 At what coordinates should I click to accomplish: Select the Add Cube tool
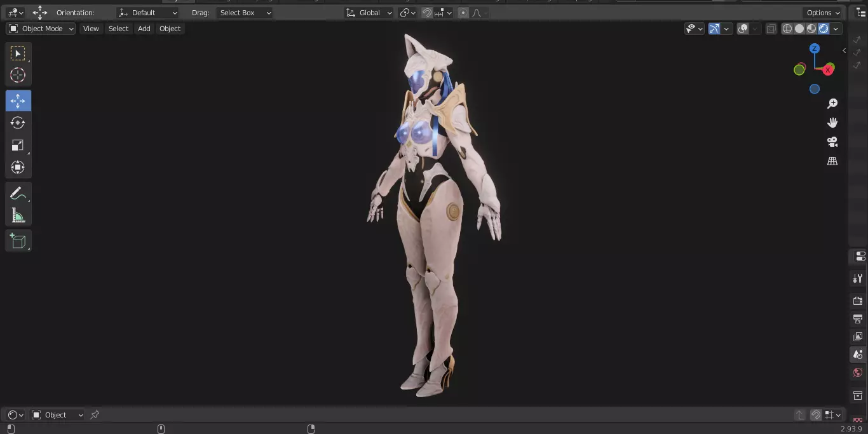click(18, 241)
